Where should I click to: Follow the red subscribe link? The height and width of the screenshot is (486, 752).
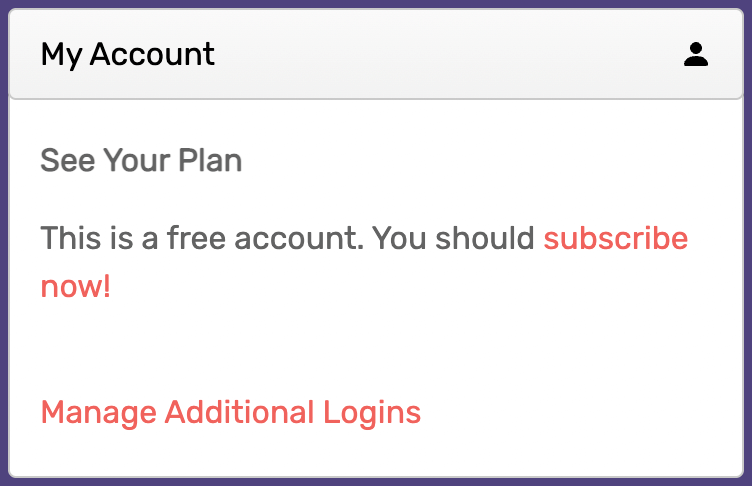(616, 238)
